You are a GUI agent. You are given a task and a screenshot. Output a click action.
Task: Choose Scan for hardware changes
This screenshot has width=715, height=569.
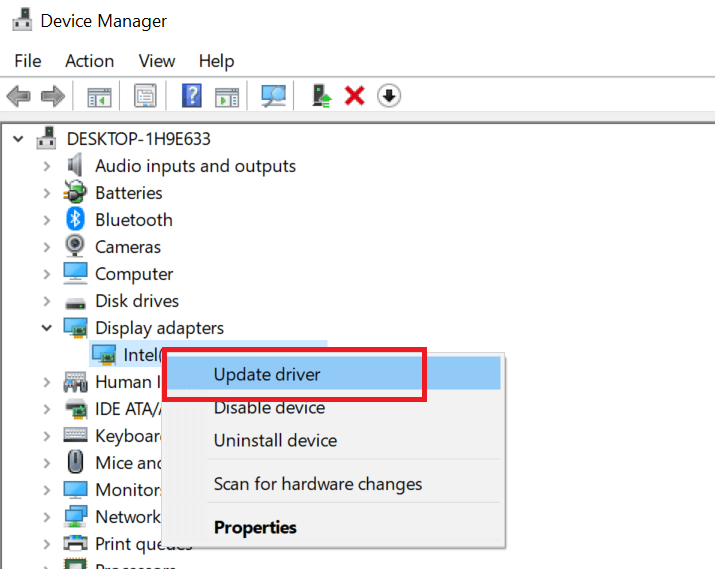(332, 484)
